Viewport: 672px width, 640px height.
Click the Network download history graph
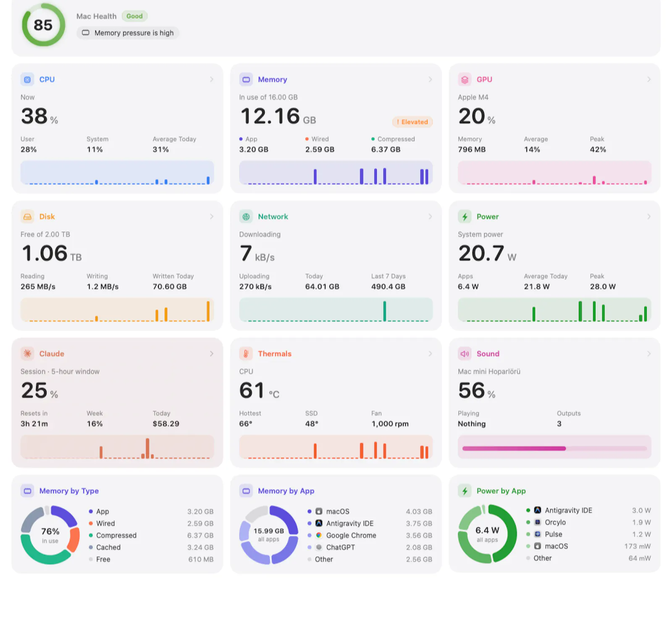[x=336, y=310]
